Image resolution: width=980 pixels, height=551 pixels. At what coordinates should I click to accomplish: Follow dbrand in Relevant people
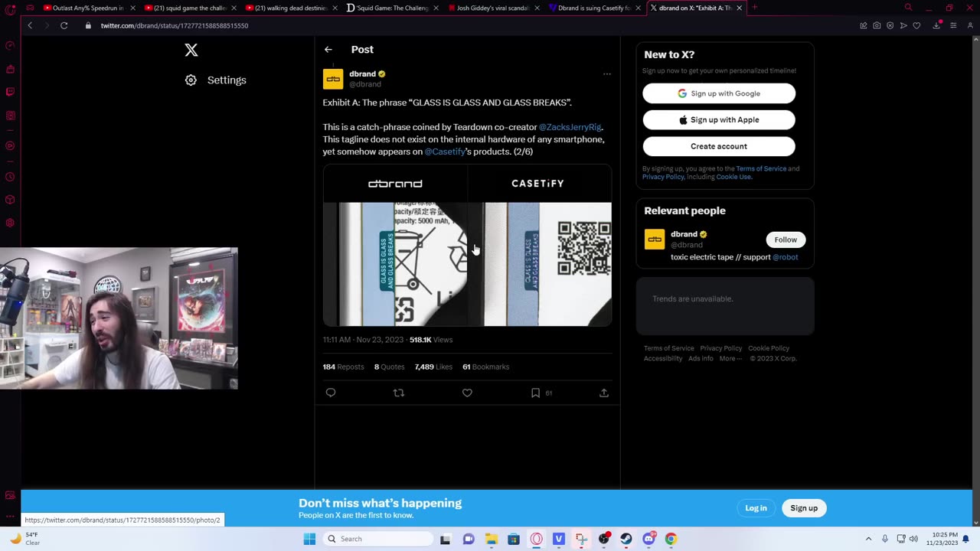pos(786,240)
